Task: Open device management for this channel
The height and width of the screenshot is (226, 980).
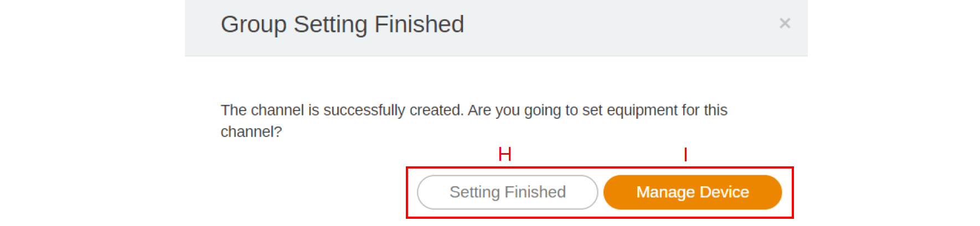Action: tap(692, 192)
